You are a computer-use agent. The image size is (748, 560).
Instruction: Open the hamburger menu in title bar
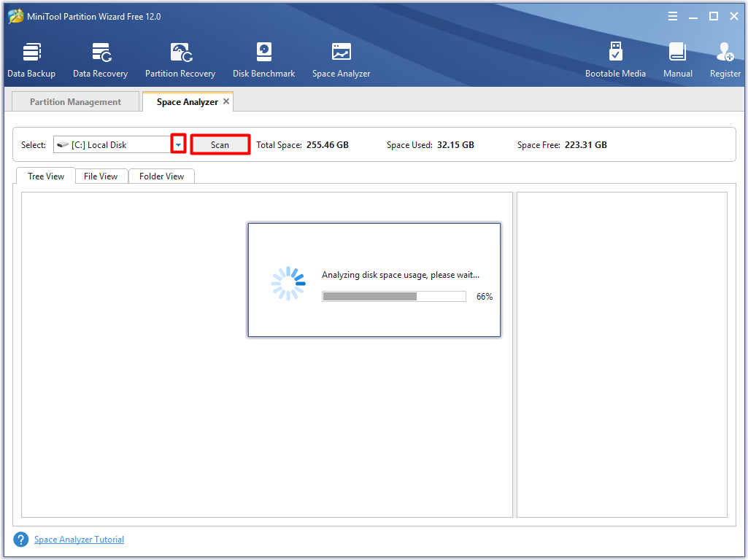pos(673,16)
